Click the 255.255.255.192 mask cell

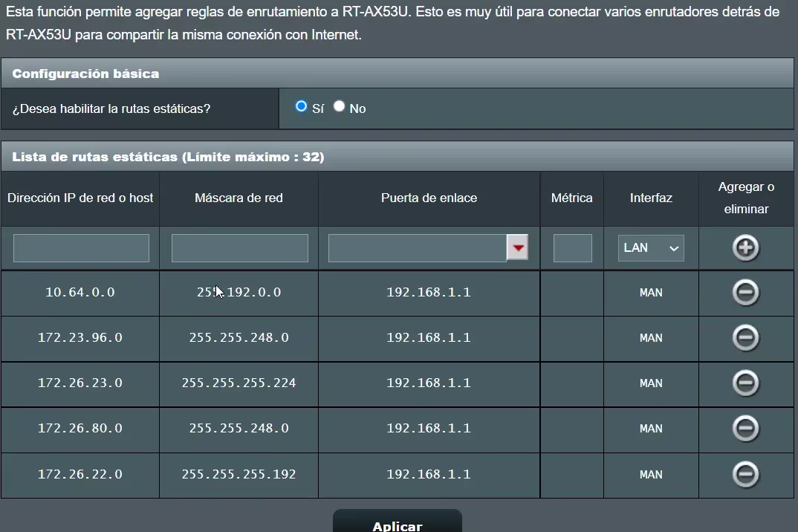click(239, 474)
